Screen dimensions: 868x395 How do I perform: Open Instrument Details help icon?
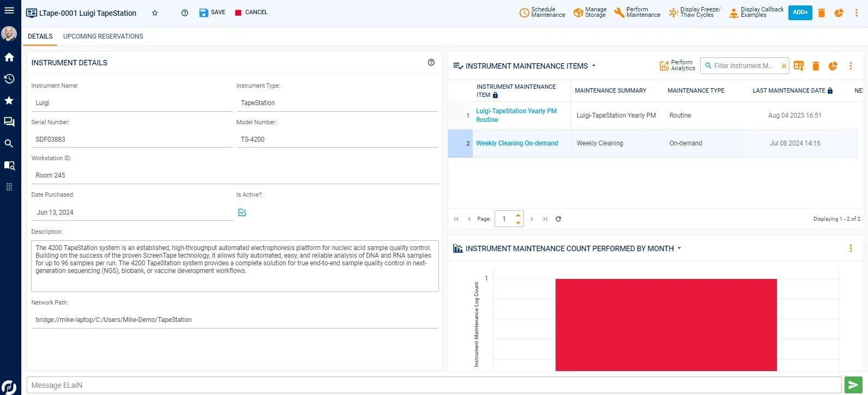tap(431, 63)
